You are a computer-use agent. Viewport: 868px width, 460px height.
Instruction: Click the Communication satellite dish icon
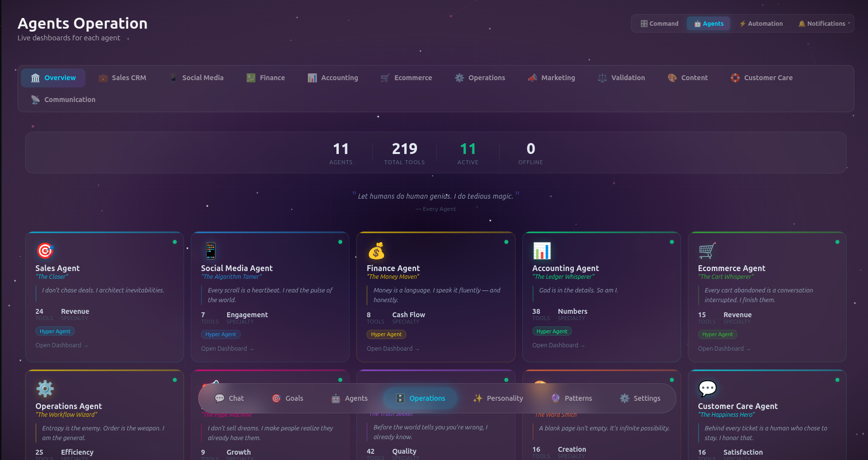point(35,100)
